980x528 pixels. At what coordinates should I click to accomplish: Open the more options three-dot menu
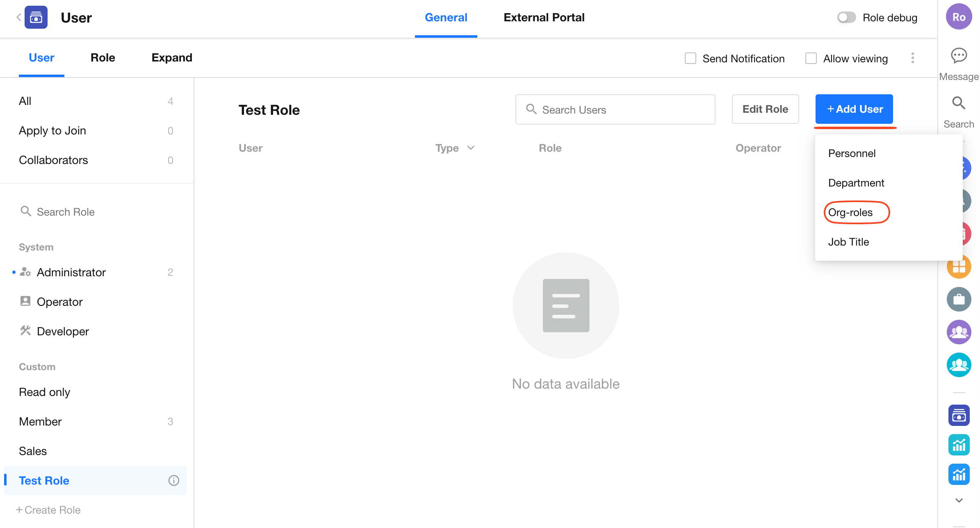pos(912,58)
